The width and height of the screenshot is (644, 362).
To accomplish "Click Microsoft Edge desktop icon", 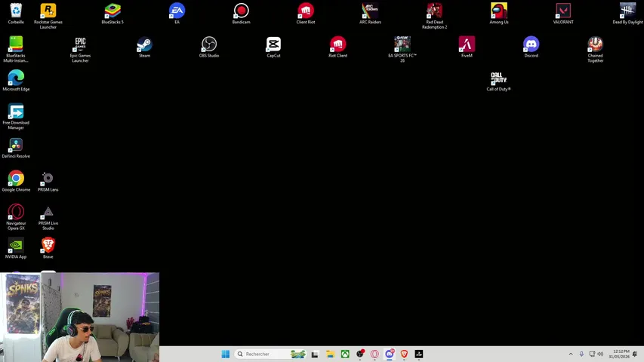I will (x=16, y=81).
